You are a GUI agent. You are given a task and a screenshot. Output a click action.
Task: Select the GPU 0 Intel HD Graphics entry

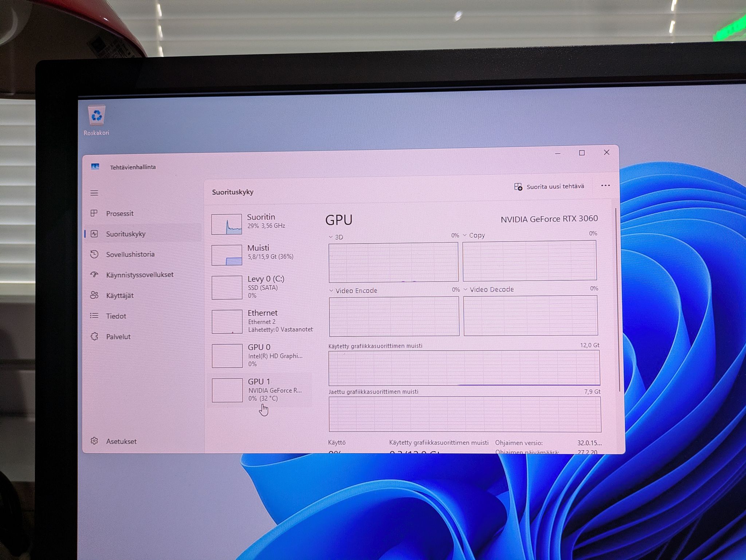[x=262, y=355]
